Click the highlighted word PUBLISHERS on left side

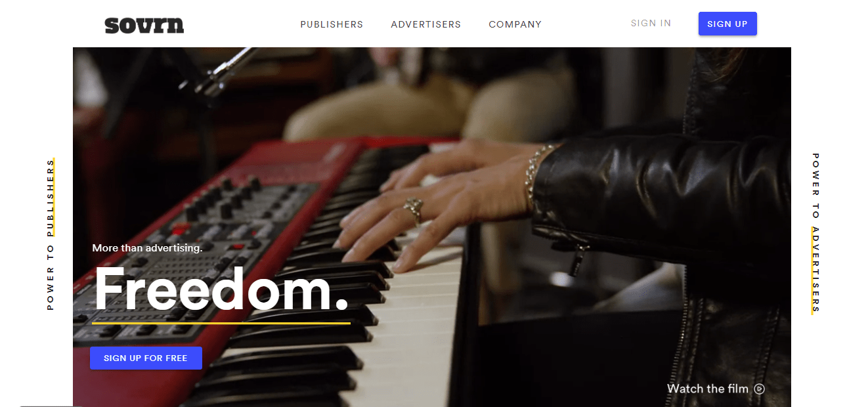pos(51,197)
